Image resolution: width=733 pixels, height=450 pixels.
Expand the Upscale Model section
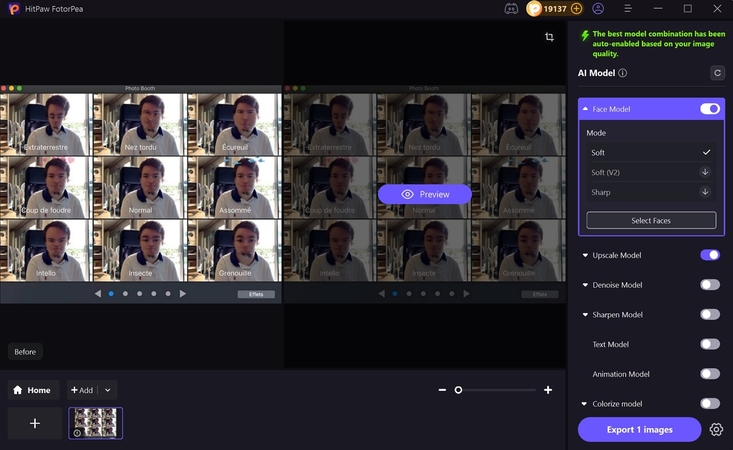(585, 255)
